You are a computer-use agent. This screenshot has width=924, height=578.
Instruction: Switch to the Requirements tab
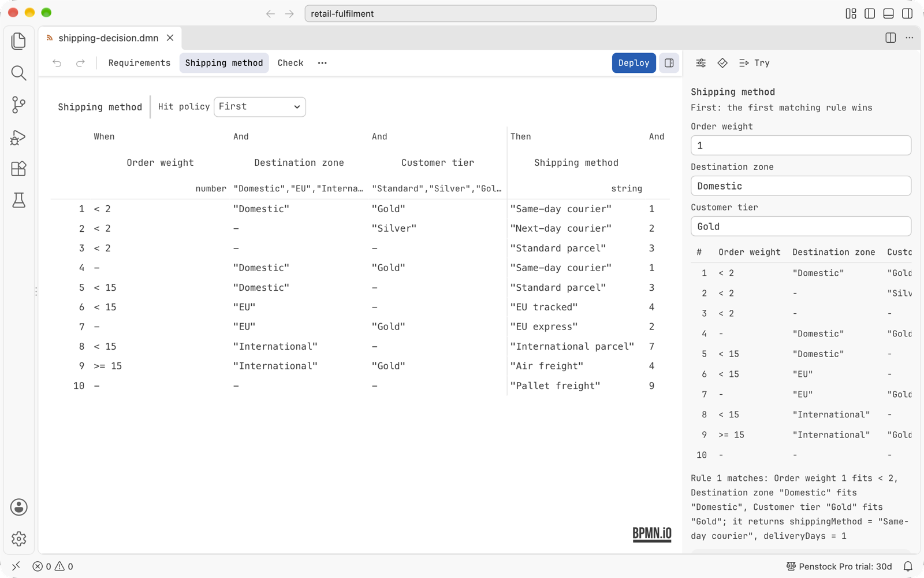coord(139,63)
